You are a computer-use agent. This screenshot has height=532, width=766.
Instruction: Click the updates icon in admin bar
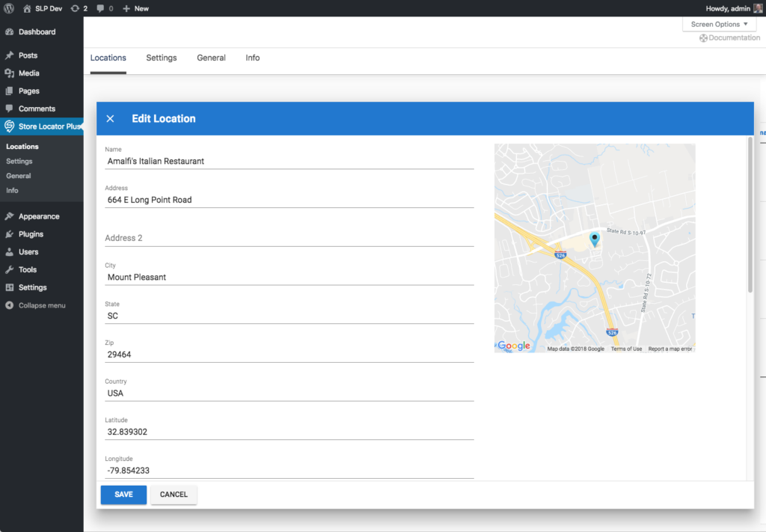[75, 8]
